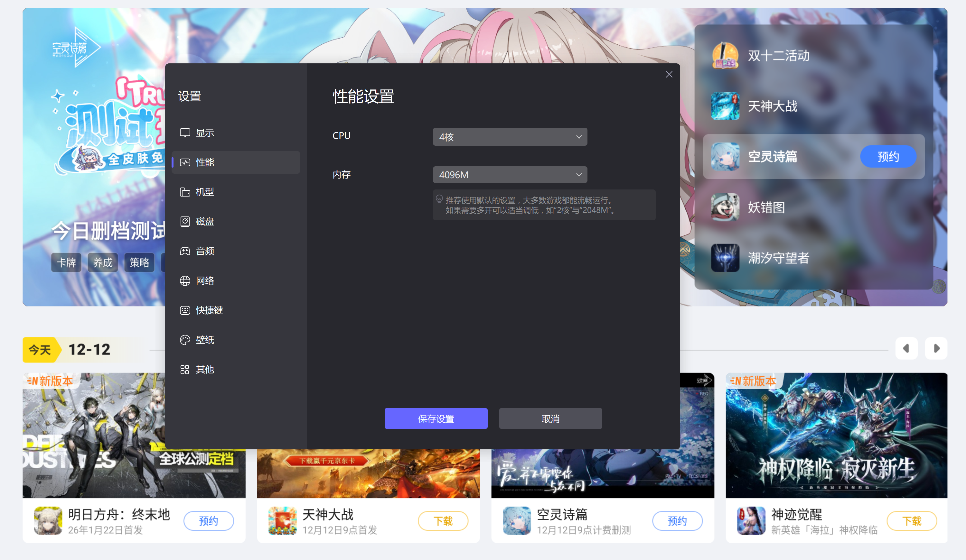Click blue 预约 button for 空灵诗篇

tap(888, 156)
